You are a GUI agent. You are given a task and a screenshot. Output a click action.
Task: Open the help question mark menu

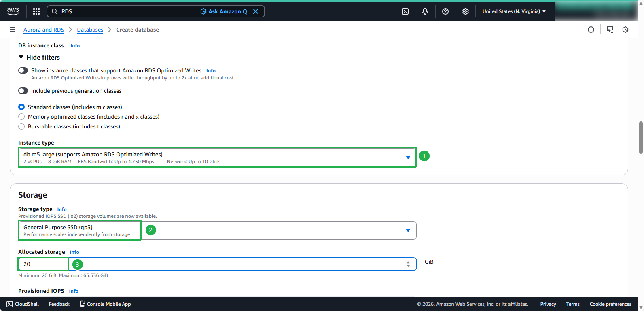point(445,11)
